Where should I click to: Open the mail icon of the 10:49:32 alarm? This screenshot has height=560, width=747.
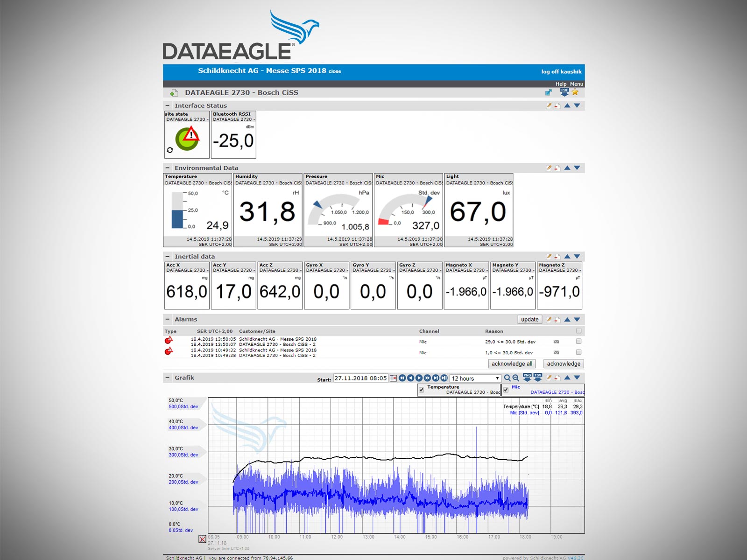(556, 352)
